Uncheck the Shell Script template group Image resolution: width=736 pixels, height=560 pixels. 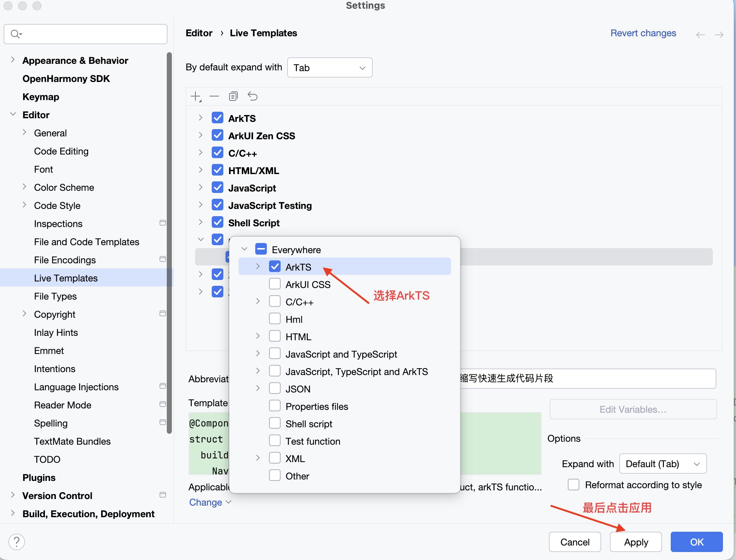pyautogui.click(x=218, y=223)
